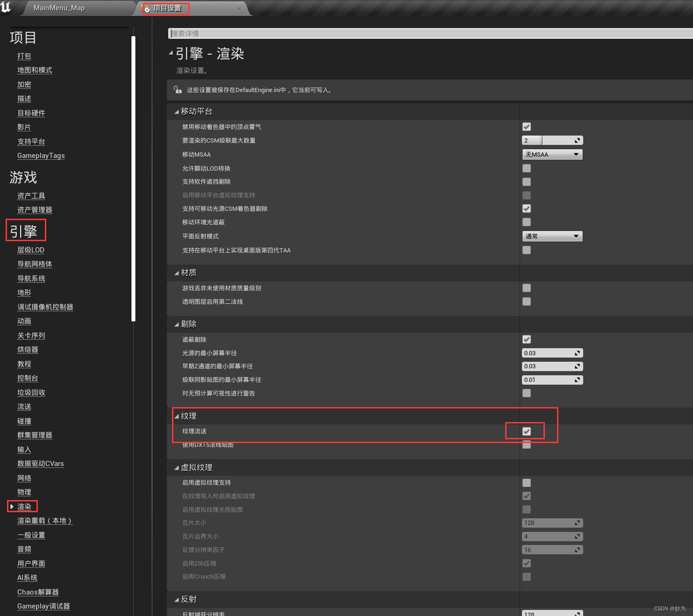Viewport: 693px width, 616px height.
Task: Click the gear icon on 项目设置 tab
Action: (x=147, y=9)
